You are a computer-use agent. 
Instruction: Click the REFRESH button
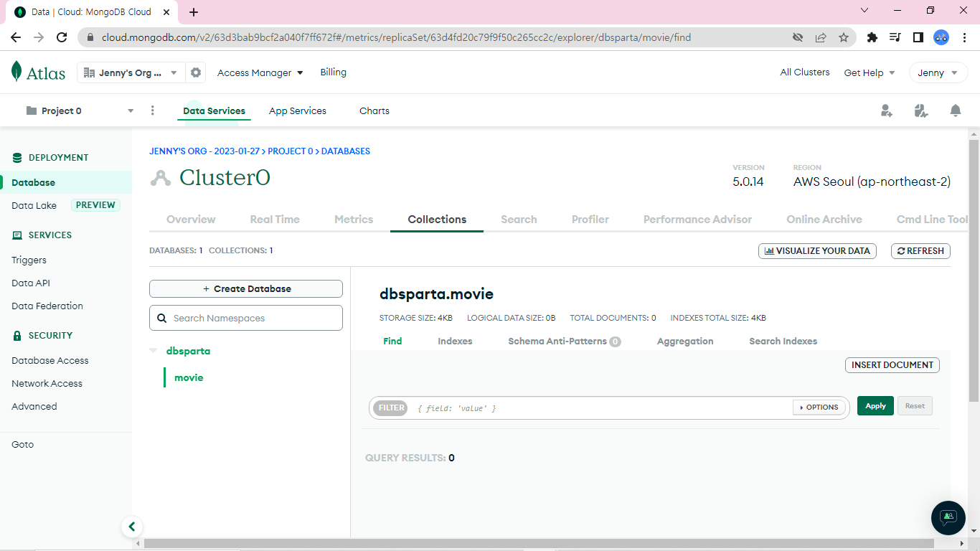click(x=920, y=251)
